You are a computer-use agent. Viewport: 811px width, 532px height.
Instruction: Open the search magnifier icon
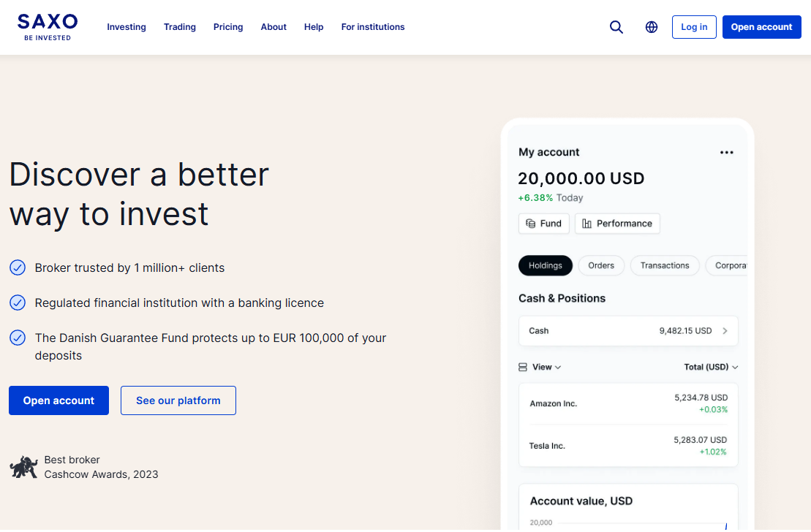pyautogui.click(x=616, y=27)
